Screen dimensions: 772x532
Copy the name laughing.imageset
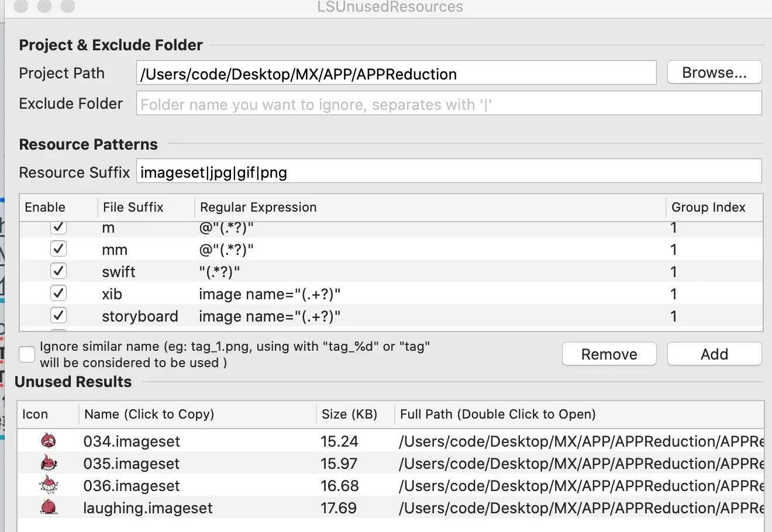[x=148, y=508]
